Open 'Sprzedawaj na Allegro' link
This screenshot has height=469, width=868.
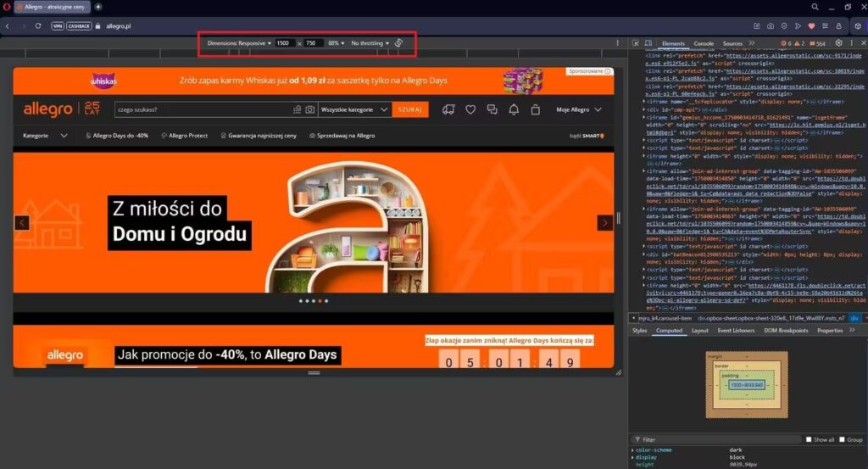(x=342, y=135)
